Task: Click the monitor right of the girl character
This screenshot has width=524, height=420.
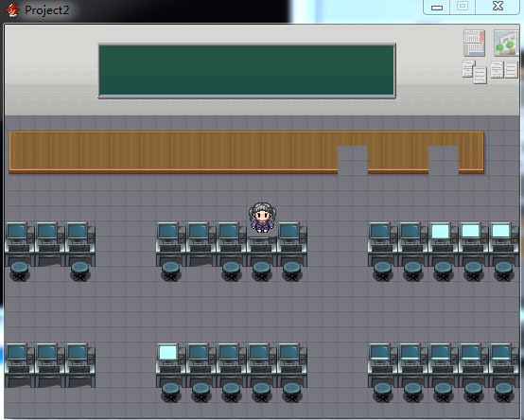Action: point(289,231)
